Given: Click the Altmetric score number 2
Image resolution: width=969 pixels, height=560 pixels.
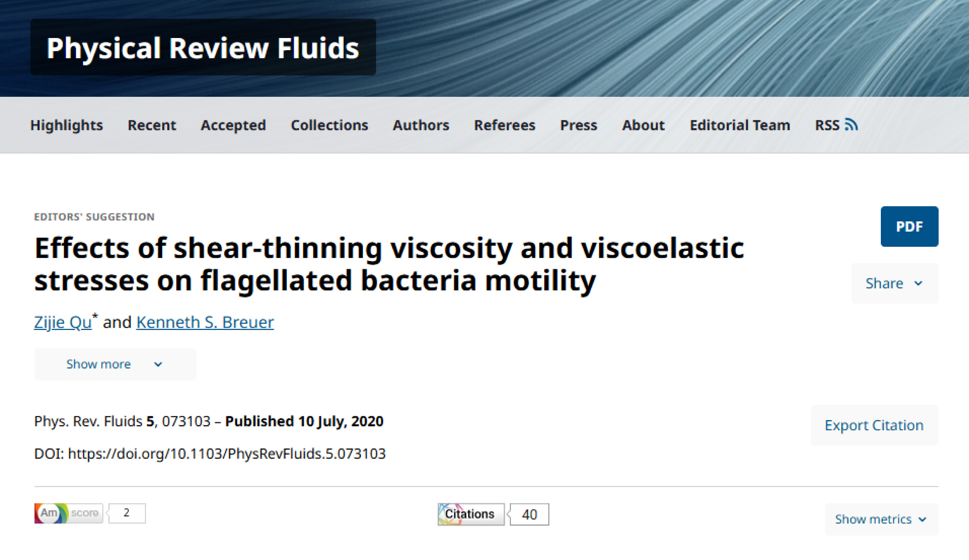Looking at the screenshot, I should coord(127,513).
